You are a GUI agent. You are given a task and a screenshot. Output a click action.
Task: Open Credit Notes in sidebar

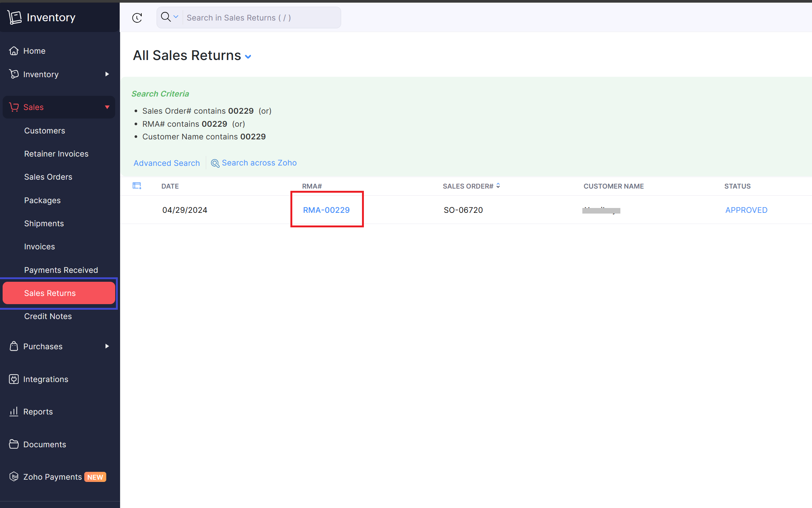(48, 316)
